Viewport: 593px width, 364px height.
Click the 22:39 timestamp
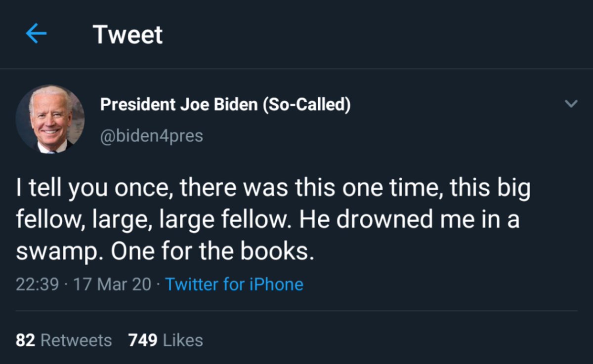[x=37, y=284]
